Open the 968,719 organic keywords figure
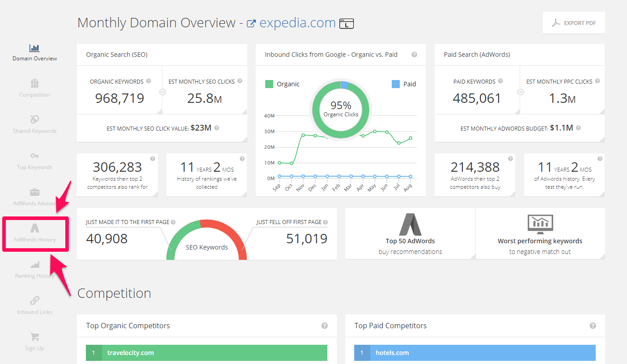This screenshot has width=627, height=364. pos(120,98)
